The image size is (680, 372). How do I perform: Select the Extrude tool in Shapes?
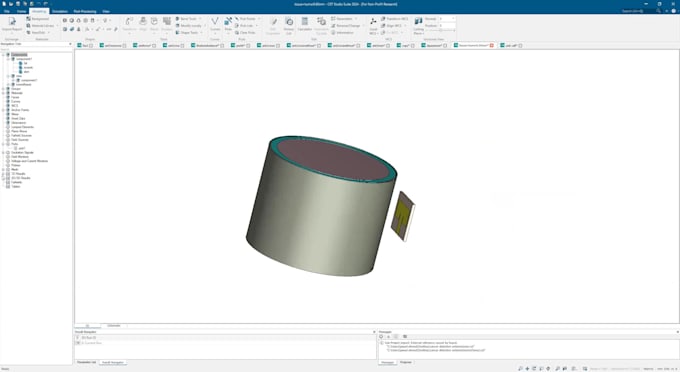click(x=65, y=29)
